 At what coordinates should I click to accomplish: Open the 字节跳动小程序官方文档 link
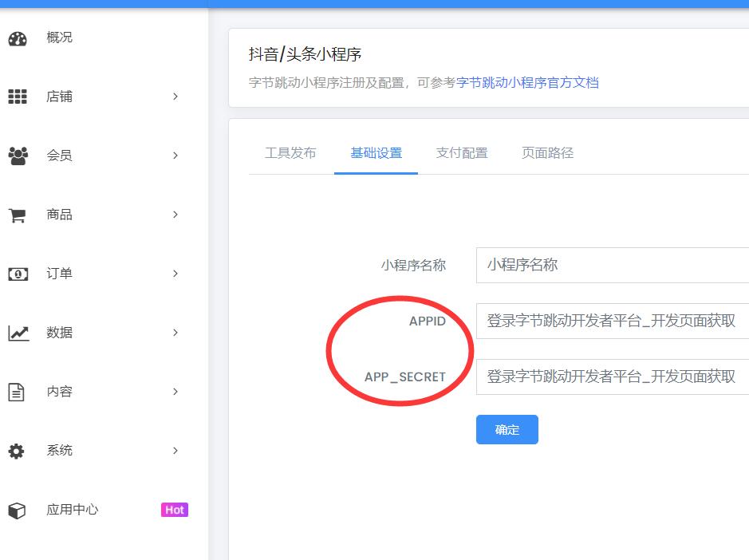click(x=527, y=83)
